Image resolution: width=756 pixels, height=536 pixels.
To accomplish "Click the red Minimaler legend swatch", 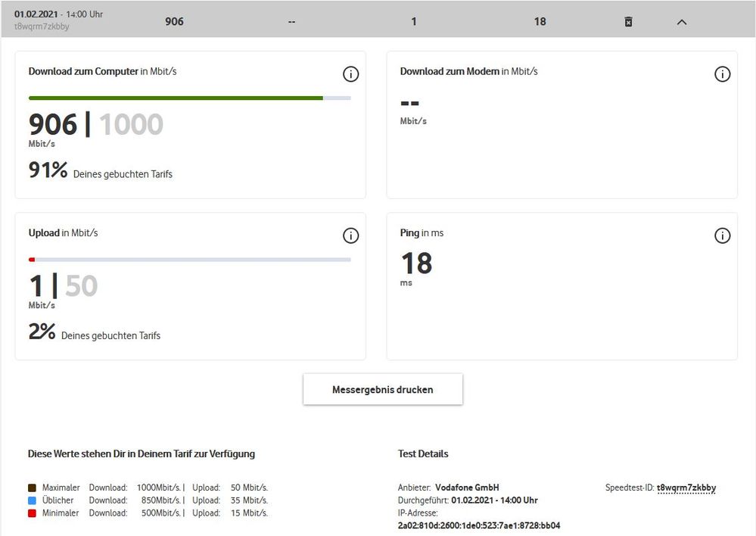I will (x=33, y=513).
